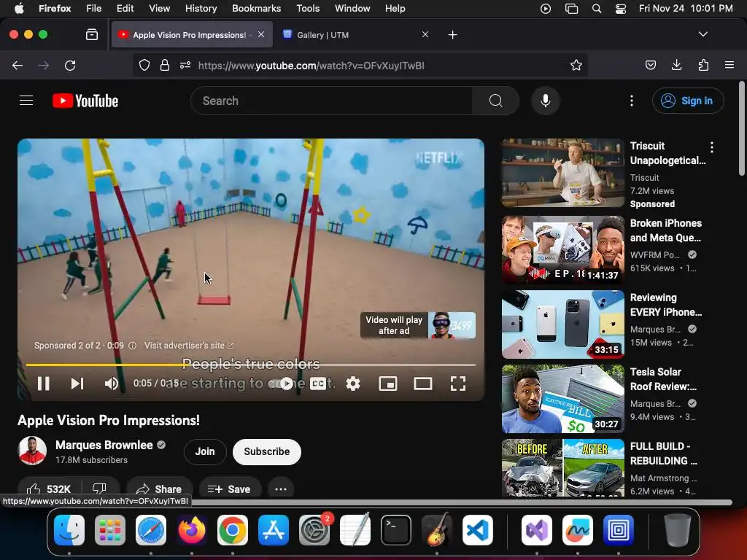The width and height of the screenshot is (747, 560).
Task: Switch to theater mode
Action: 423,384
